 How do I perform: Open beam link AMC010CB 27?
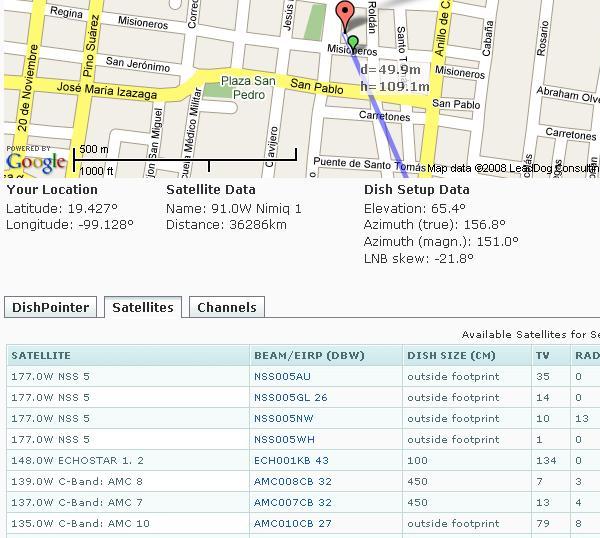293,523
